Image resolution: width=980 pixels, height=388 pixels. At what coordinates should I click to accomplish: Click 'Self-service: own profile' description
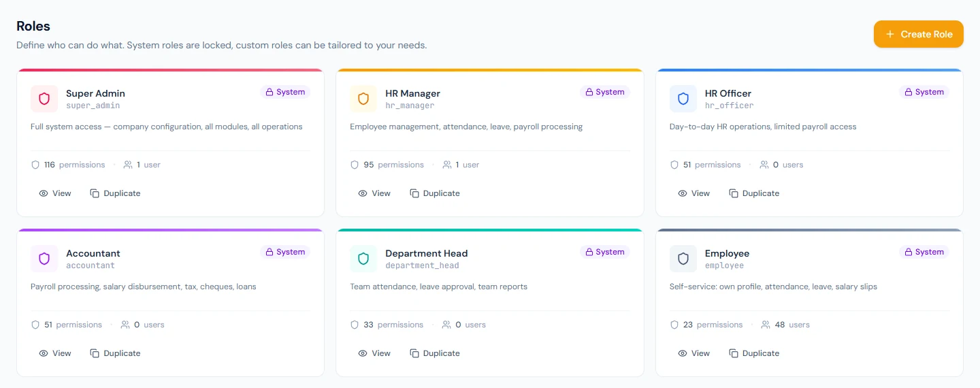point(773,287)
